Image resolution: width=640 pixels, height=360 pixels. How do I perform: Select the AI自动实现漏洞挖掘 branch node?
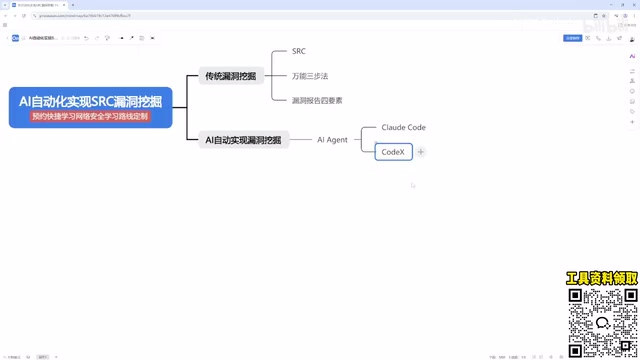point(244,140)
